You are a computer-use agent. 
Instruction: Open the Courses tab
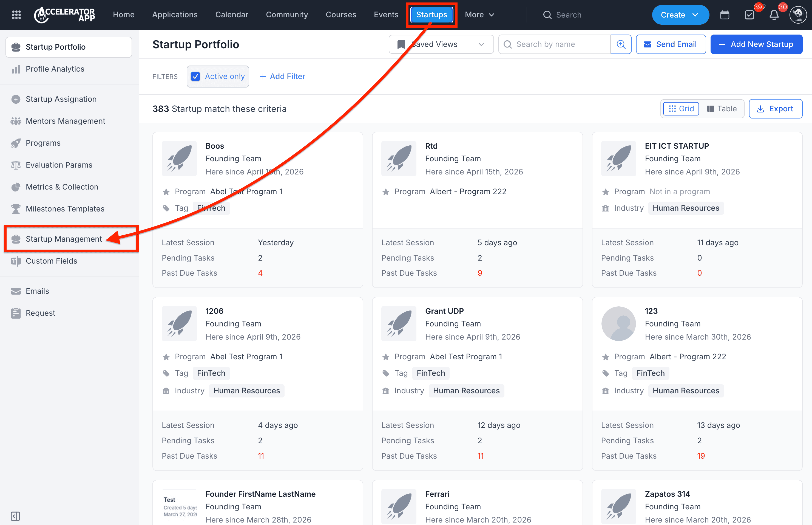pyautogui.click(x=341, y=15)
